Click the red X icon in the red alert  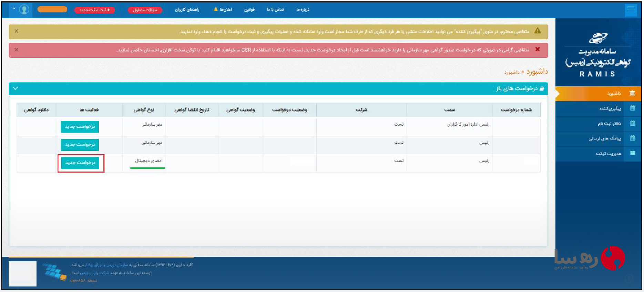(538, 49)
